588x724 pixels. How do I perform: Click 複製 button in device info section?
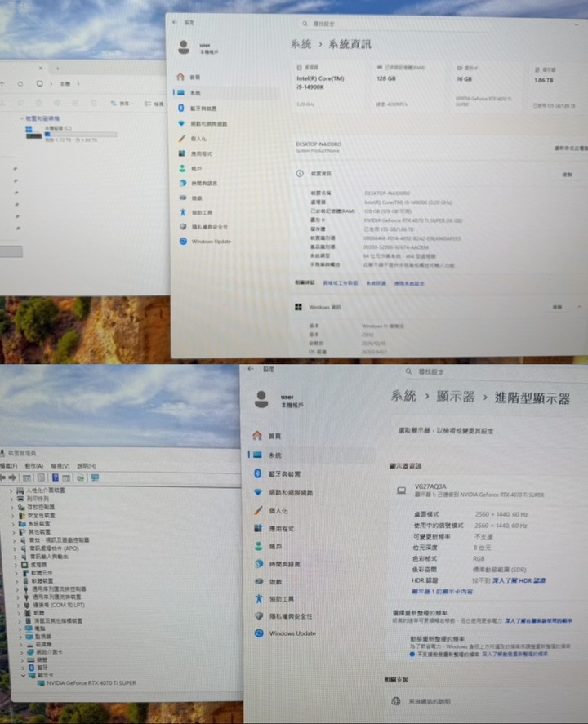coord(567,175)
